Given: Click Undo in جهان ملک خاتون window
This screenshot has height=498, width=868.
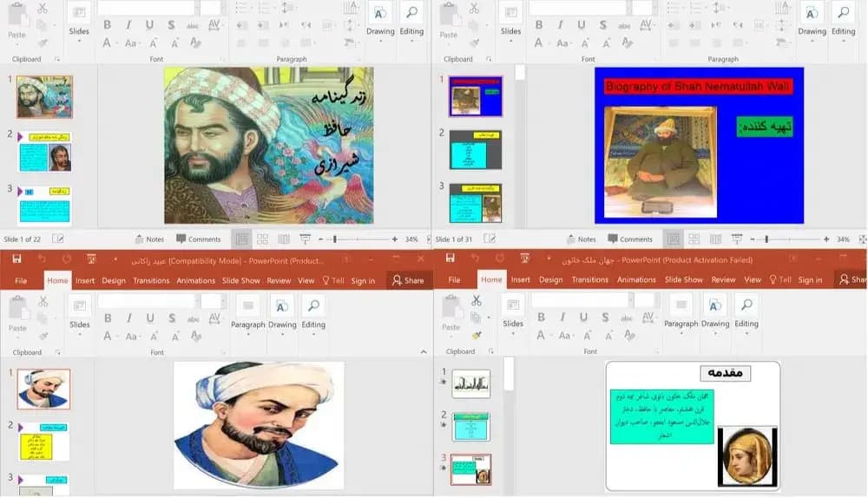Looking at the screenshot, I should click(x=476, y=258).
